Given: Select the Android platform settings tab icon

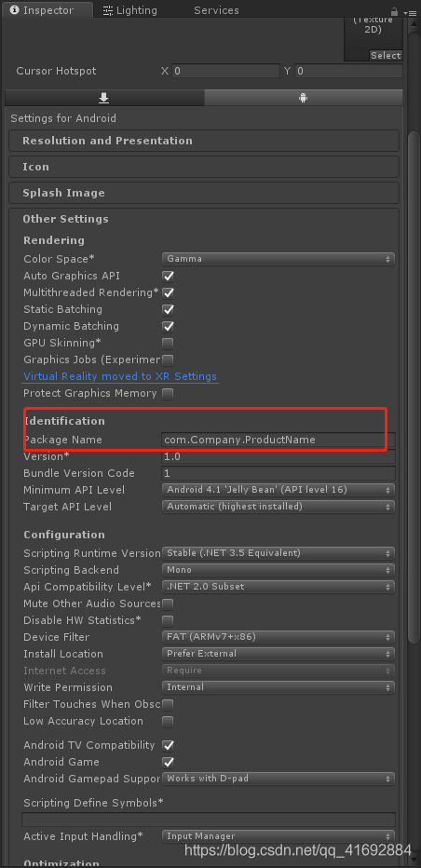Looking at the screenshot, I should (x=303, y=98).
